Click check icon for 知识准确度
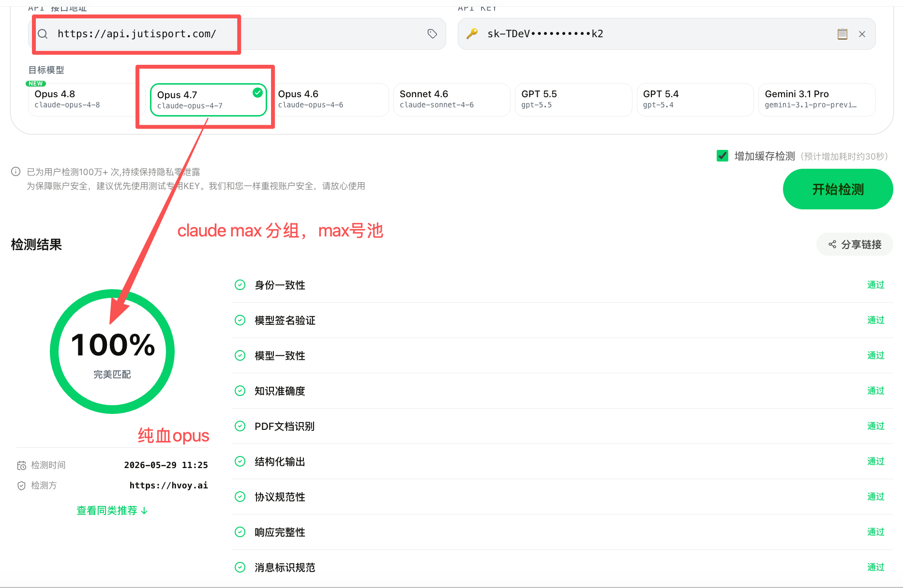This screenshot has height=588, width=903. tap(240, 391)
